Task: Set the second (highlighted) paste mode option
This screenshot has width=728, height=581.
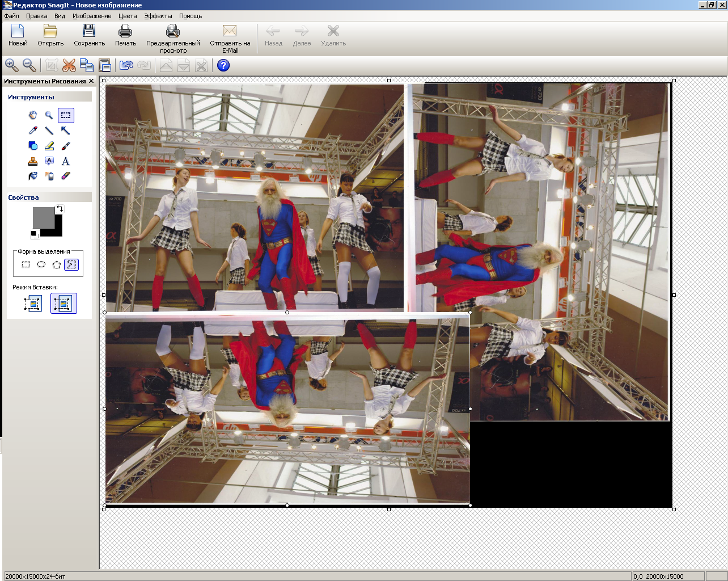Action: coord(64,304)
